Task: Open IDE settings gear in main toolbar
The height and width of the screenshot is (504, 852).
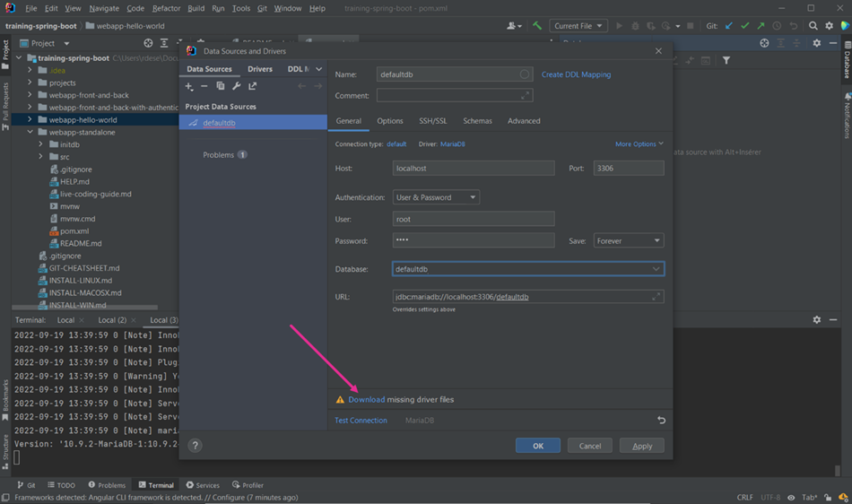Action: [x=830, y=25]
